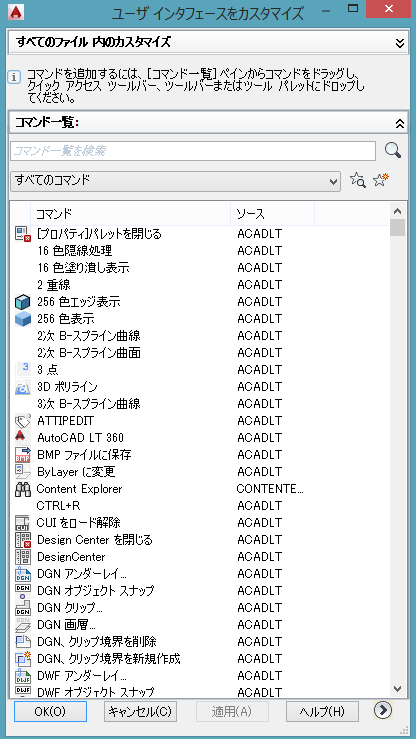Image resolution: width=416 pixels, height=743 pixels.
Task: Sort list by コマンド column header
Action: point(130,214)
